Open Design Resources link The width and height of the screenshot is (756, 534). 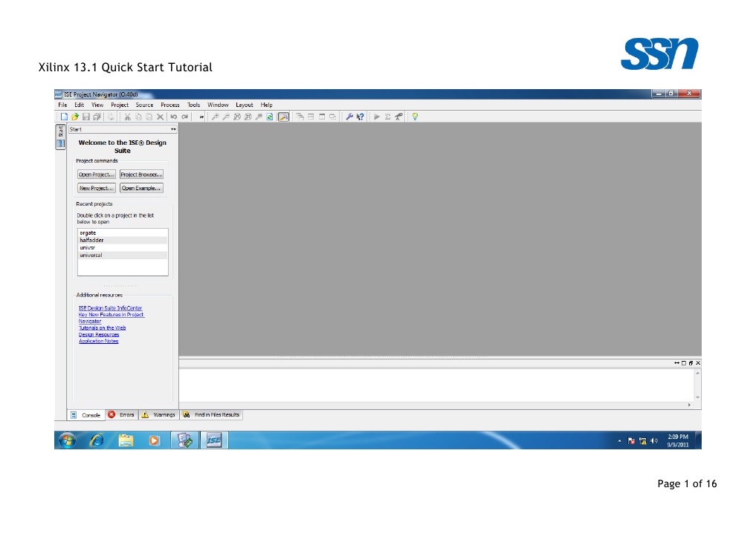[99, 335]
